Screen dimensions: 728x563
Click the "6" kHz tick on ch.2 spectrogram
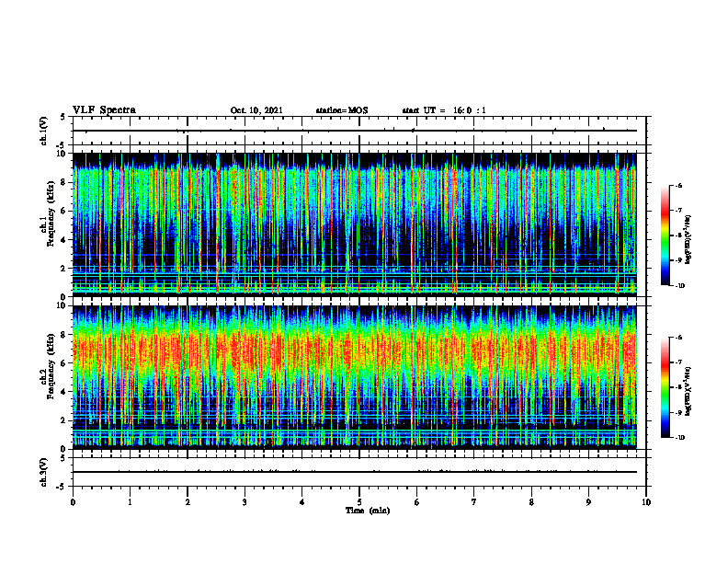click(x=64, y=363)
